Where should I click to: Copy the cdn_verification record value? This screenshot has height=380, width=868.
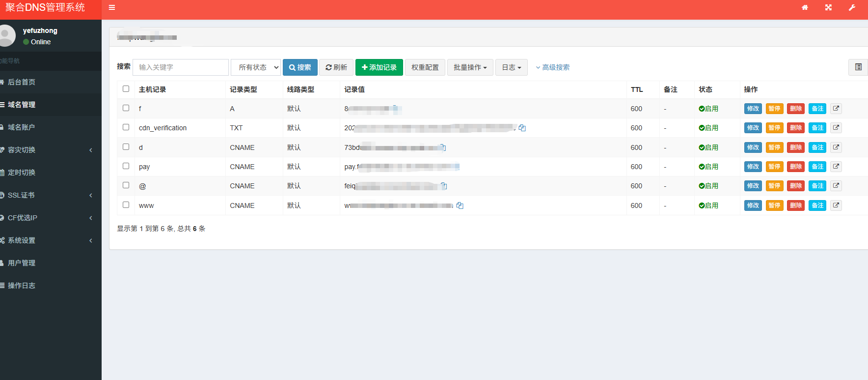(x=522, y=128)
